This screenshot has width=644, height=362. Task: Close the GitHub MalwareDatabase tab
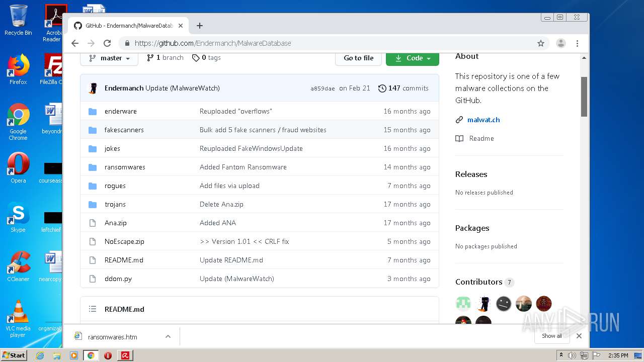(x=181, y=26)
